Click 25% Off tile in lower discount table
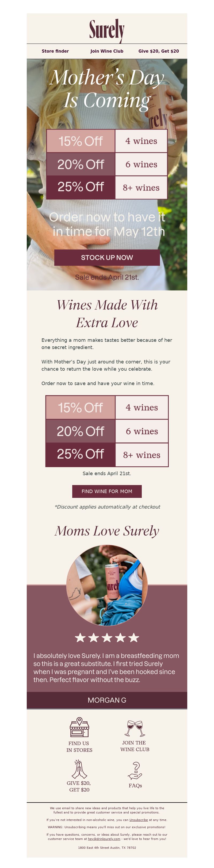 tap(80, 454)
